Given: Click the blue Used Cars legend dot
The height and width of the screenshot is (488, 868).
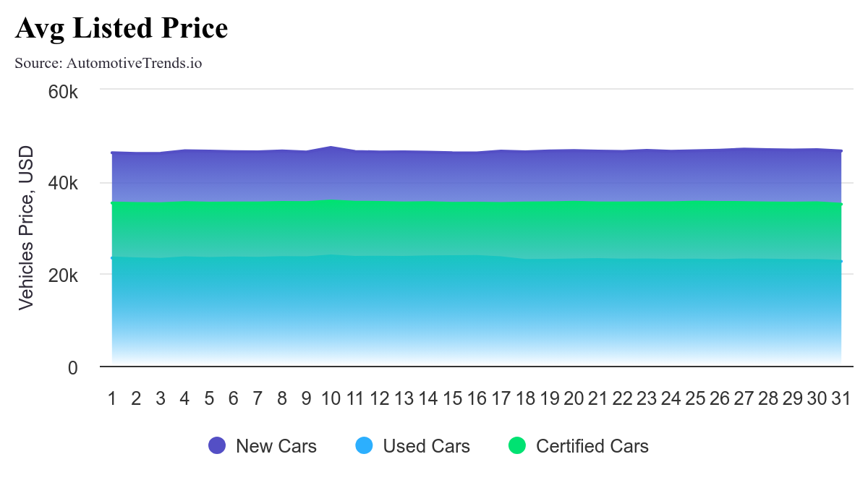Looking at the screenshot, I should pyautogui.click(x=365, y=446).
